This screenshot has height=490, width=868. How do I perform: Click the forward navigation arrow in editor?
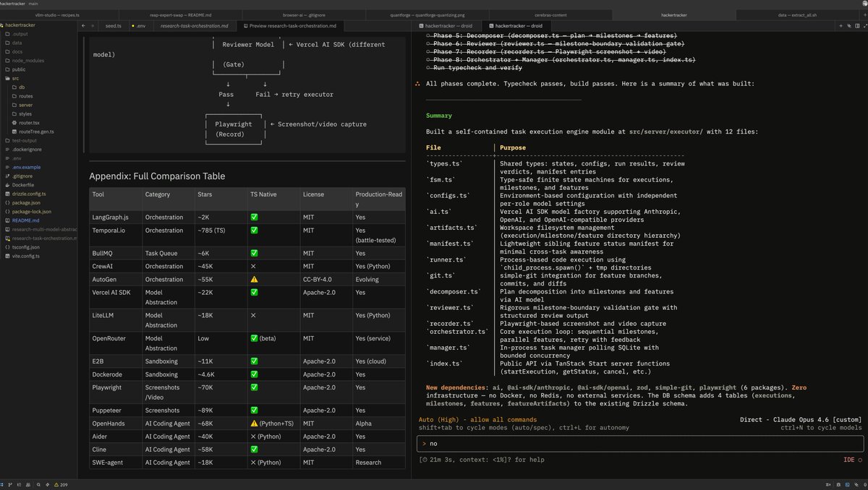92,26
